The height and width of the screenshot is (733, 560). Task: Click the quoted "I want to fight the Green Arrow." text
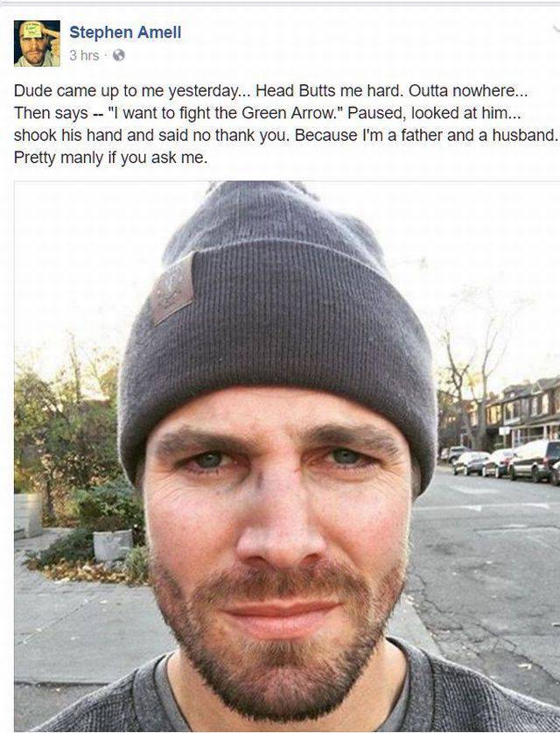coord(226,113)
